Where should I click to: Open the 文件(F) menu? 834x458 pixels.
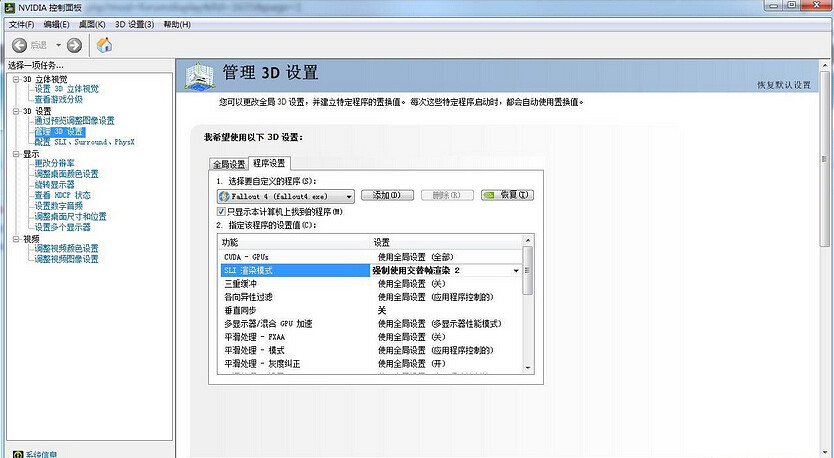tap(21, 24)
